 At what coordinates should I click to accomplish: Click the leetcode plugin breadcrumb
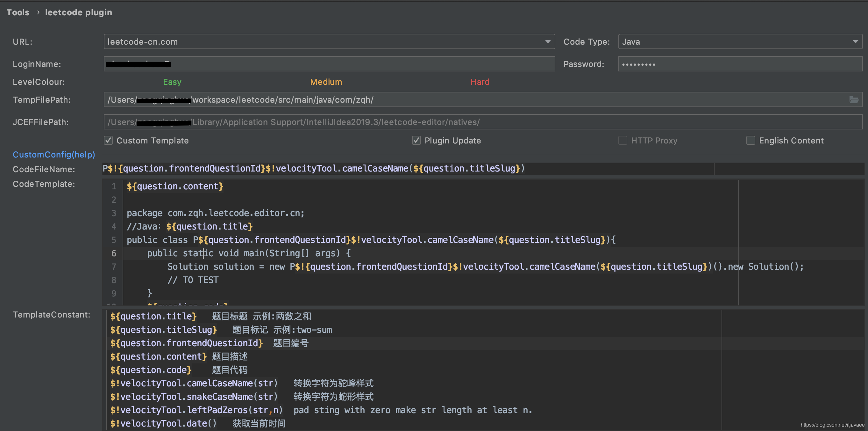coord(79,12)
